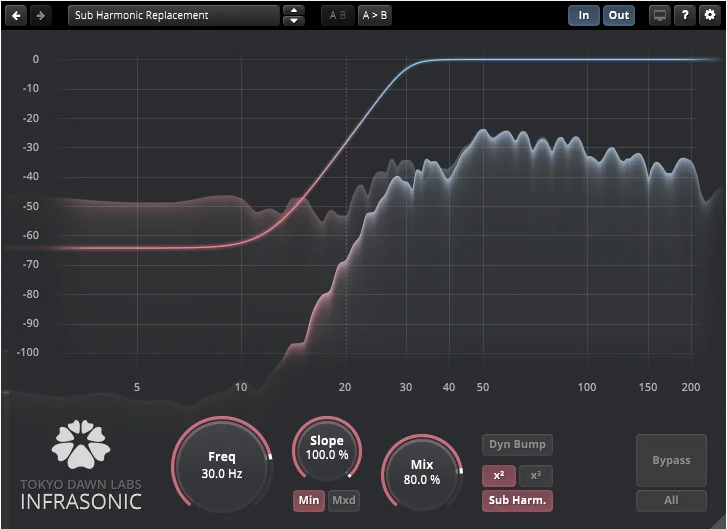Toggle the Sub Harm. button
The height and width of the screenshot is (529, 727).
tap(517, 501)
